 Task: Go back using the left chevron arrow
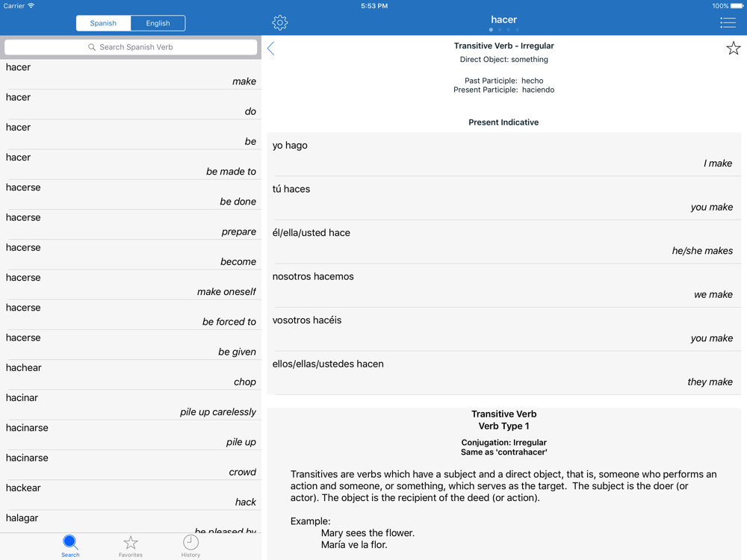coord(271,49)
